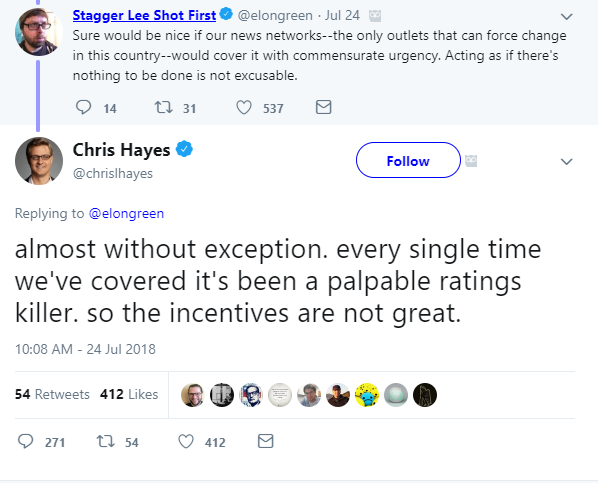Reply to the Stagger Lee Shot First tweet
The image size is (598, 483).
(x=83, y=107)
